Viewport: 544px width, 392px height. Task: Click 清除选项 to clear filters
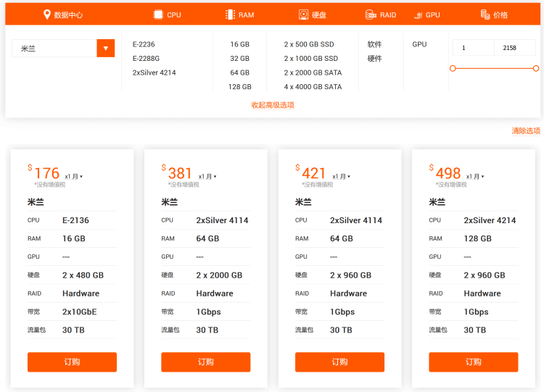526,130
